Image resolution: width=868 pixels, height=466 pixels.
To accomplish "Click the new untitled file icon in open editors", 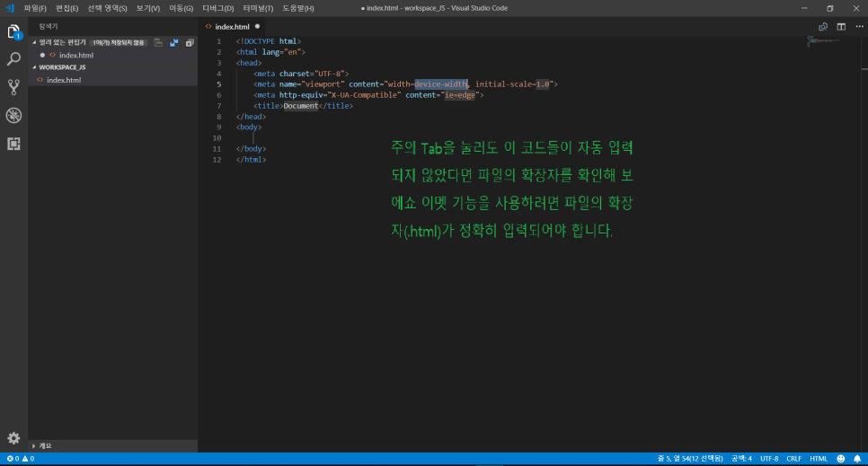I will [x=158, y=42].
